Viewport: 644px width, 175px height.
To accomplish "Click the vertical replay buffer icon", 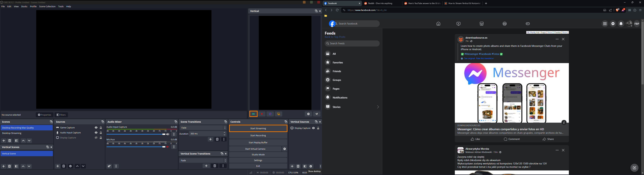I will click(270, 114).
